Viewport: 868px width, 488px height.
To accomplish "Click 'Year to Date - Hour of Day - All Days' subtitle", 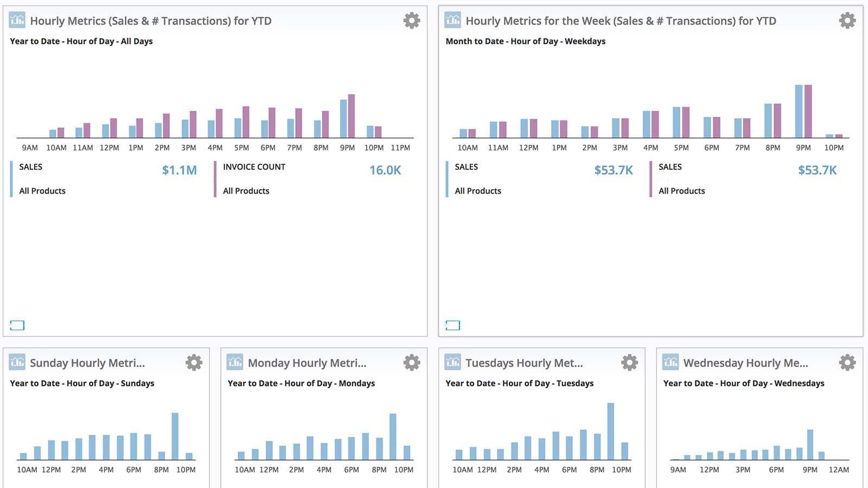I will 81,41.
